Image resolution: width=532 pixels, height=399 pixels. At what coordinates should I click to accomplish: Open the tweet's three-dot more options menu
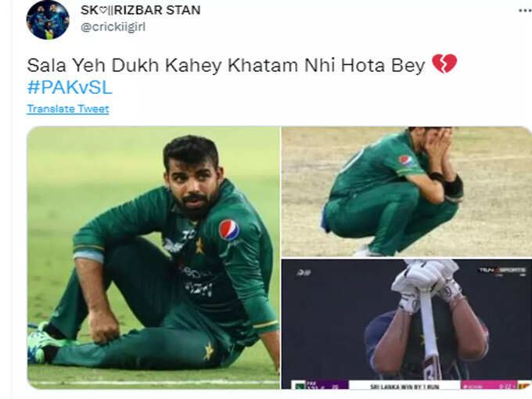click(x=525, y=11)
